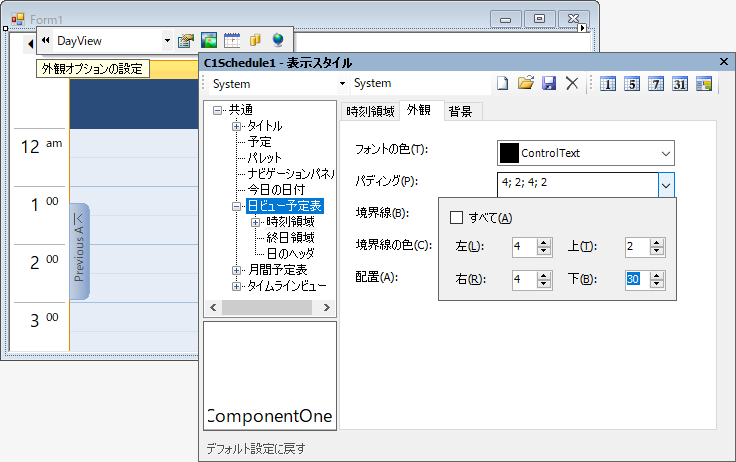Screen dimensions: 736x462
Task: Click the New style document icon
Action: [502, 84]
